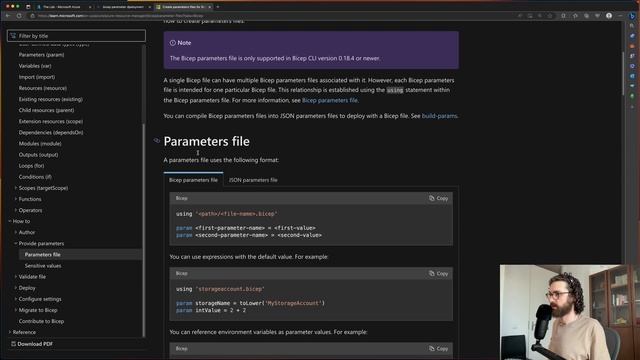Open Resources (resource) article
This screenshot has width=640, height=360.
tap(42, 88)
